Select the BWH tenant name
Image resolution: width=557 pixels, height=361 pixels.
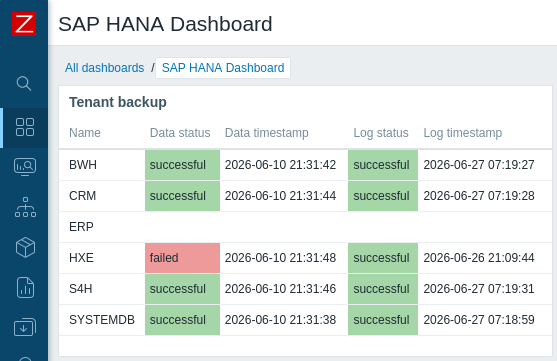pyautogui.click(x=83, y=165)
